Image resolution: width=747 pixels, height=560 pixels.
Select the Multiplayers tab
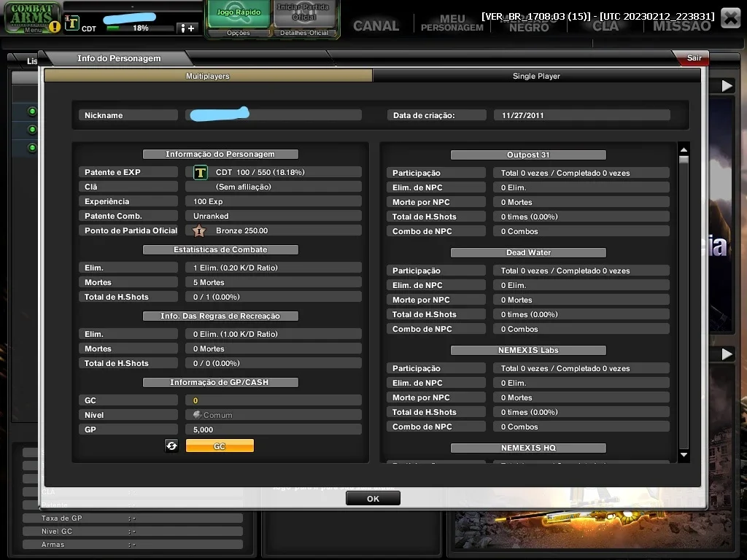(x=208, y=76)
